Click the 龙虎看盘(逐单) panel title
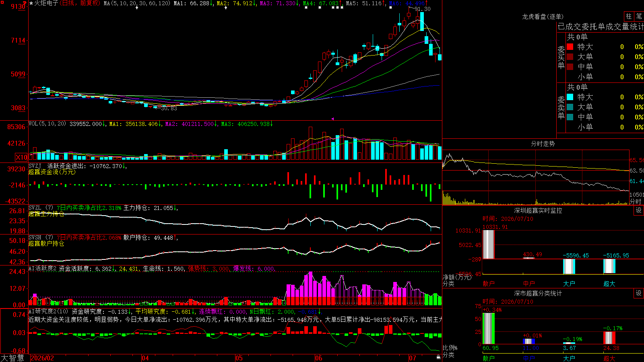The width and height of the screenshot is (644, 362). [543, 16]
